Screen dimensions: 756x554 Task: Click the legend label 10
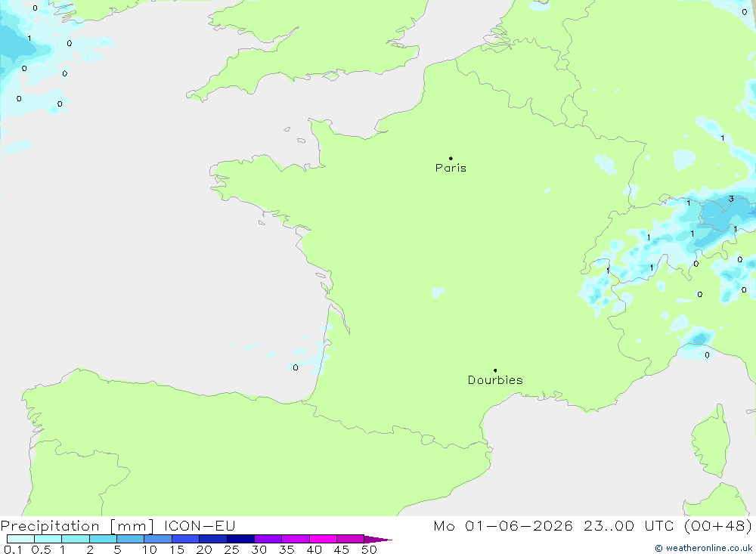(x=150, y=549)
